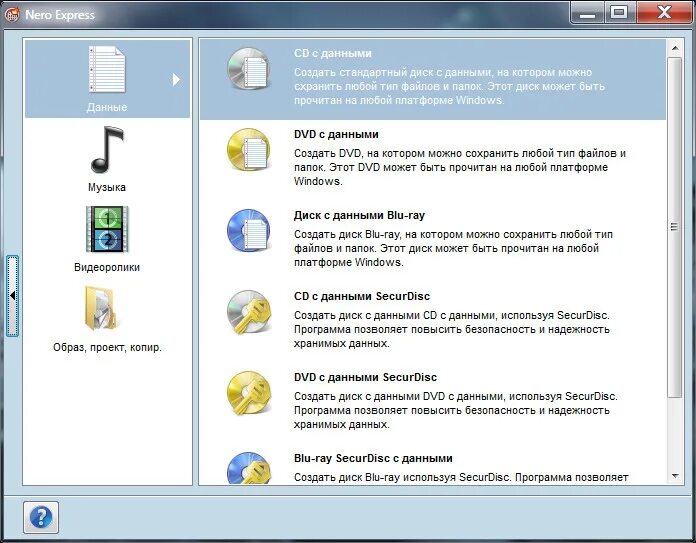
Task: Open the Образ, проект, копир. folder icon
Action: click(101, 309)
